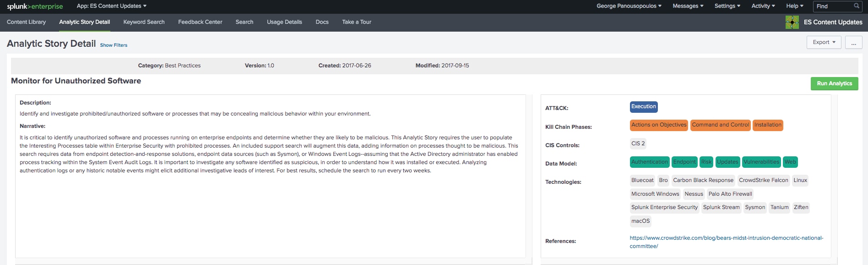This screenshot has height=265, width=868.
Task: Click the Bluecoat technology tag
Action: (643, 180)
